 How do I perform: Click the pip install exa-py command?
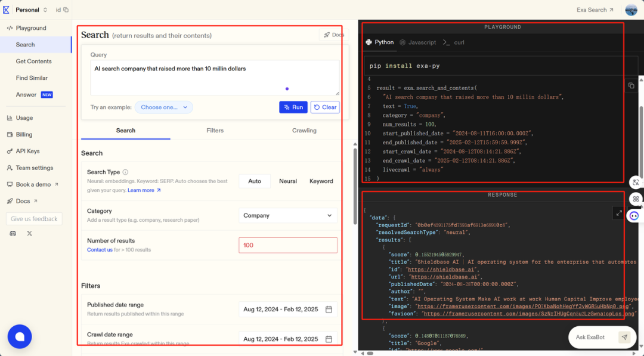click(404, 66)
